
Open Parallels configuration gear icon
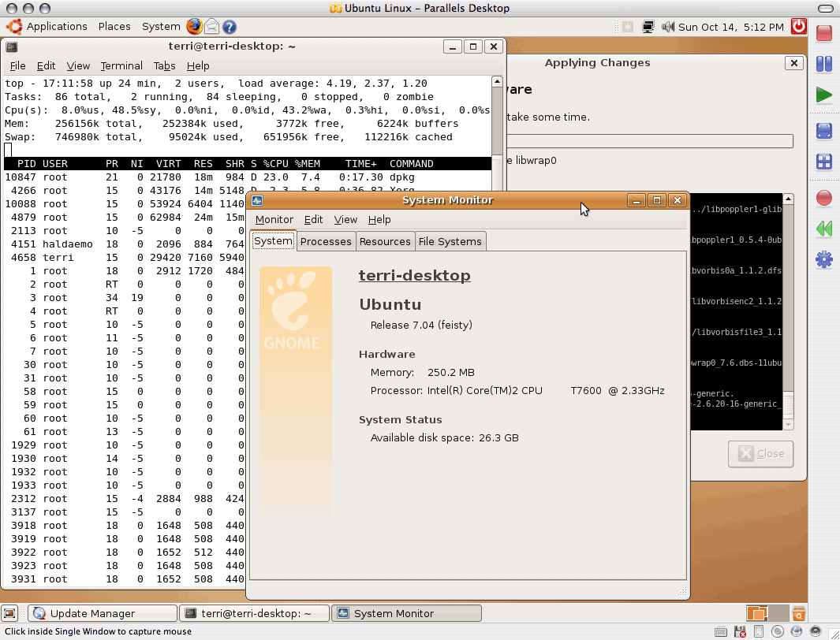tap(823, 259)
